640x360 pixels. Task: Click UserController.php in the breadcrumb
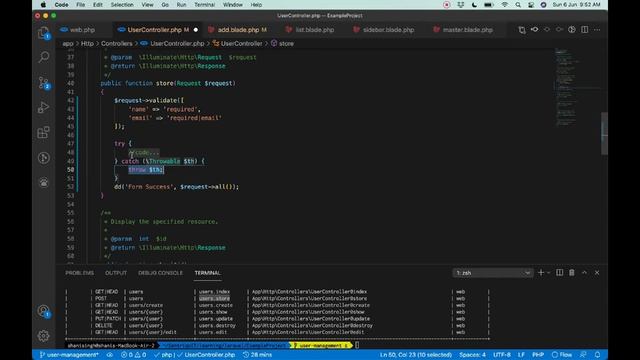pyautogui.click(x=177, y=43)
